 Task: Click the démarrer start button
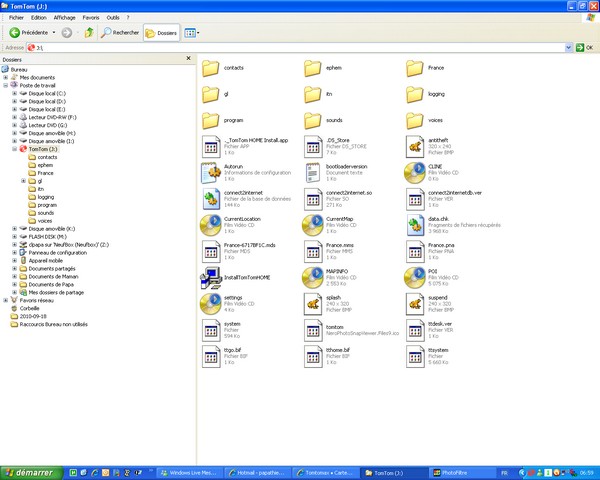(x=32, y=473)
